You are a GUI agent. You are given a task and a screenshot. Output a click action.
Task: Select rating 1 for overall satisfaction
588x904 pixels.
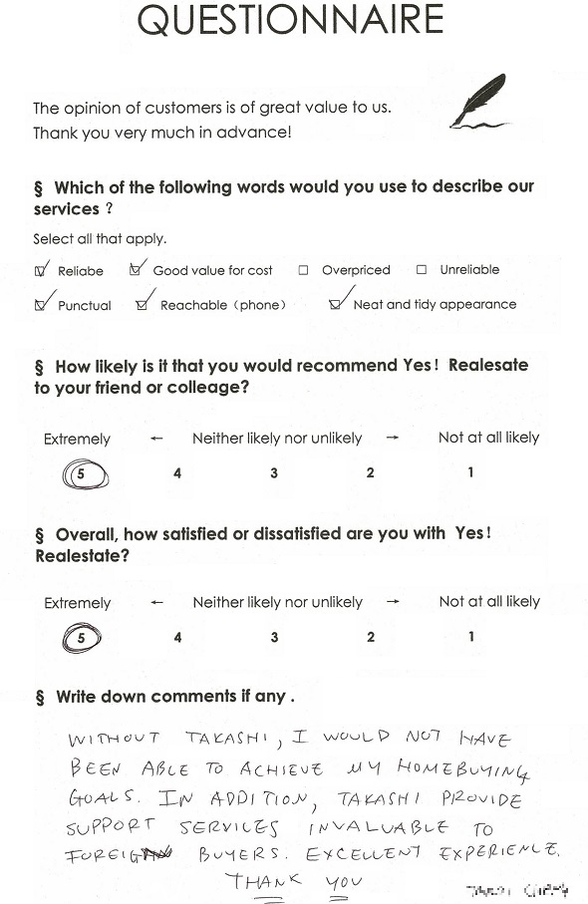(471, 636)
